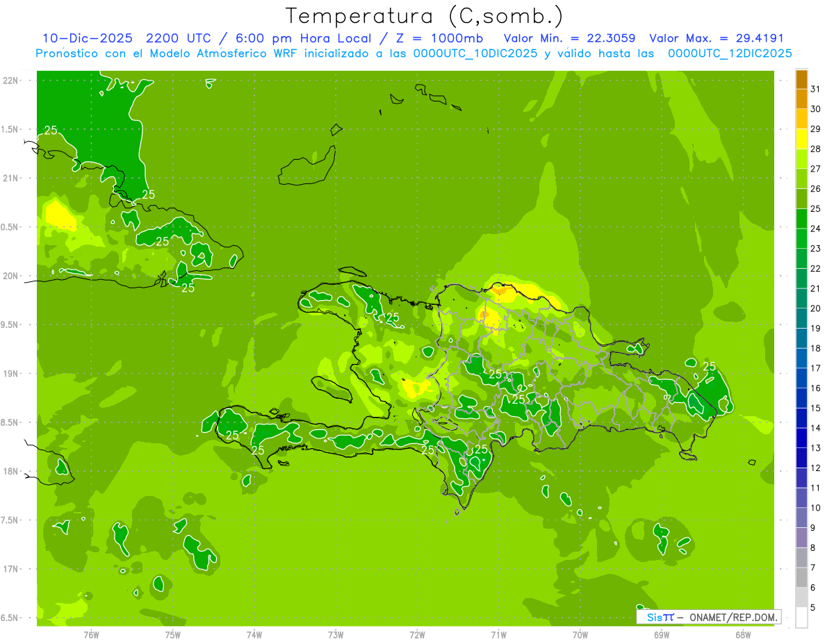Viewport: 834px width, 644px height.
Task: Click the "17N" latitude axis label
Action: [13, 569]
